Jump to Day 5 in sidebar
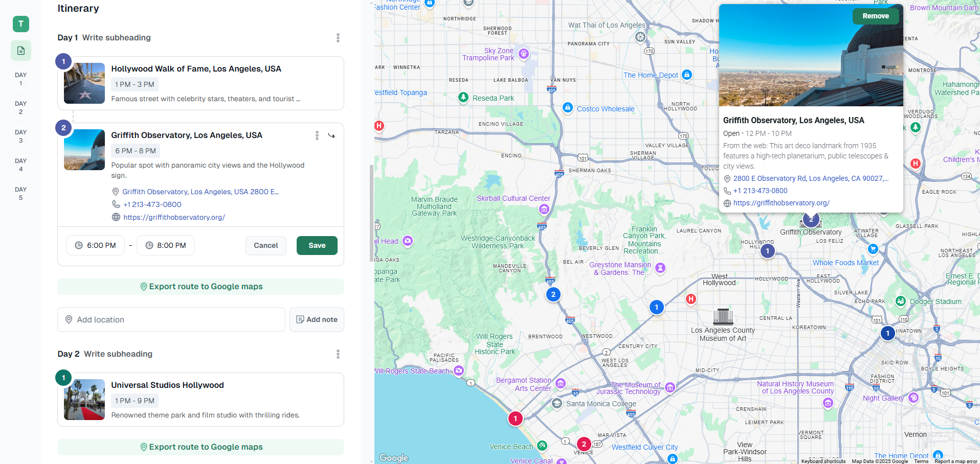The width and height of the screenshot is (980, 464). pos(21,193)
